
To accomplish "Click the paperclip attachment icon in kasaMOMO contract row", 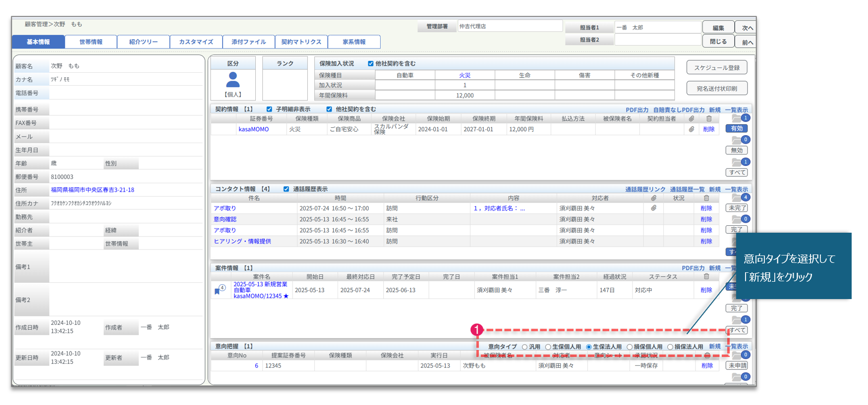I will pos(691,129).
